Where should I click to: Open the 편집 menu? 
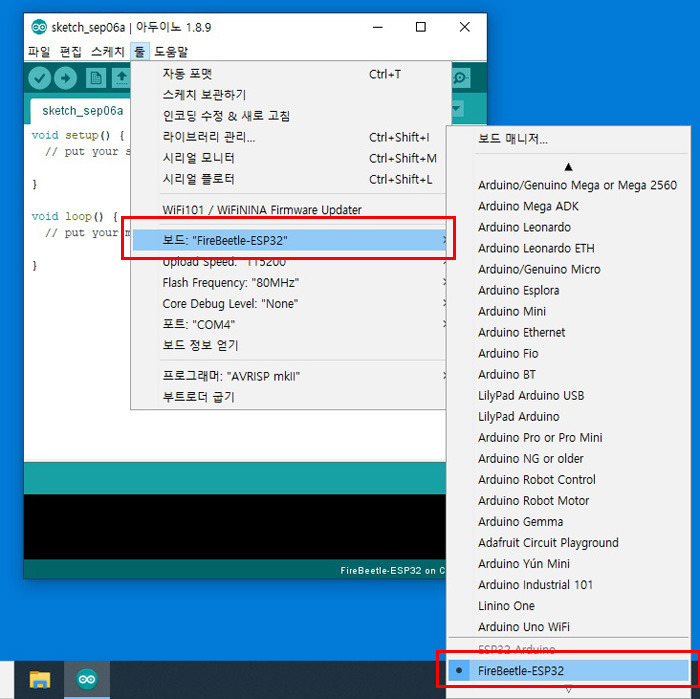tap(71, 52)
